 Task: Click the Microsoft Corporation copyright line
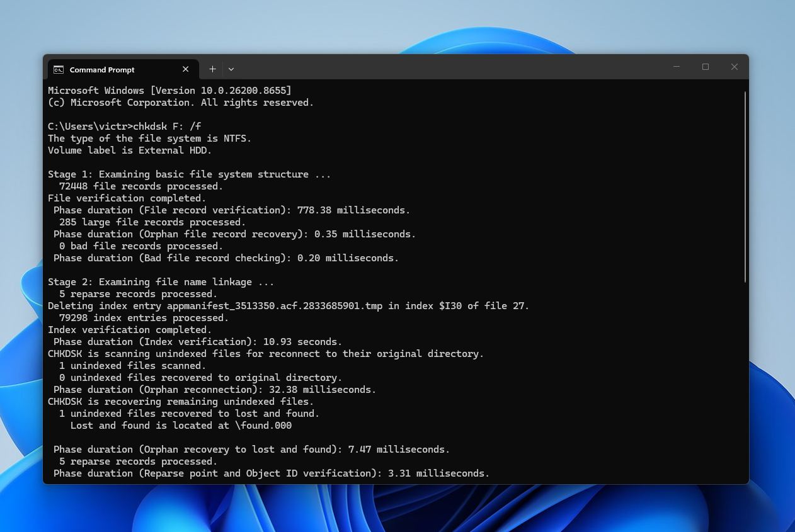click(181, 103)
